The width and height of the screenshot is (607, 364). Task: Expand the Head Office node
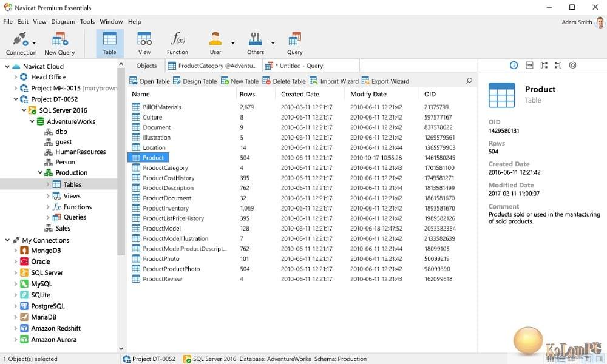click(x=16, y=77)
